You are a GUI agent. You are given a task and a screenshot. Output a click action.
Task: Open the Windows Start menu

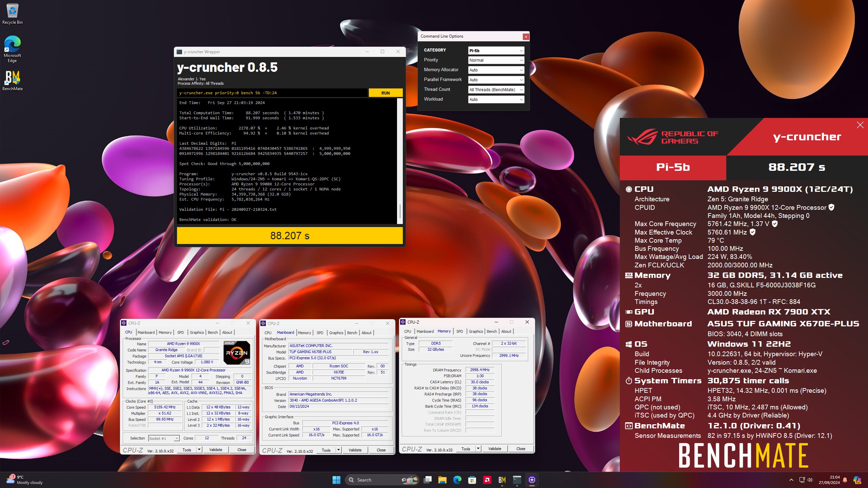coord(336,480)
